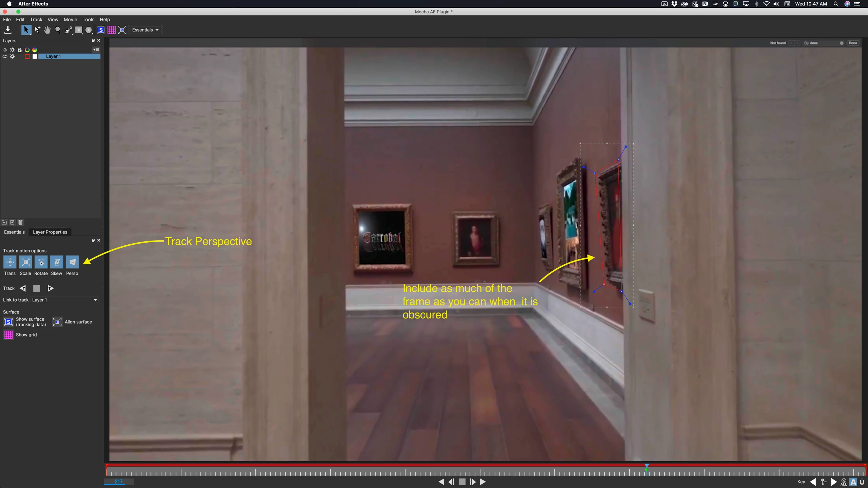This screenshot has height=488, width=868.
Task: Toggle Perspective track motion option
Action: (x=72, y=262)
